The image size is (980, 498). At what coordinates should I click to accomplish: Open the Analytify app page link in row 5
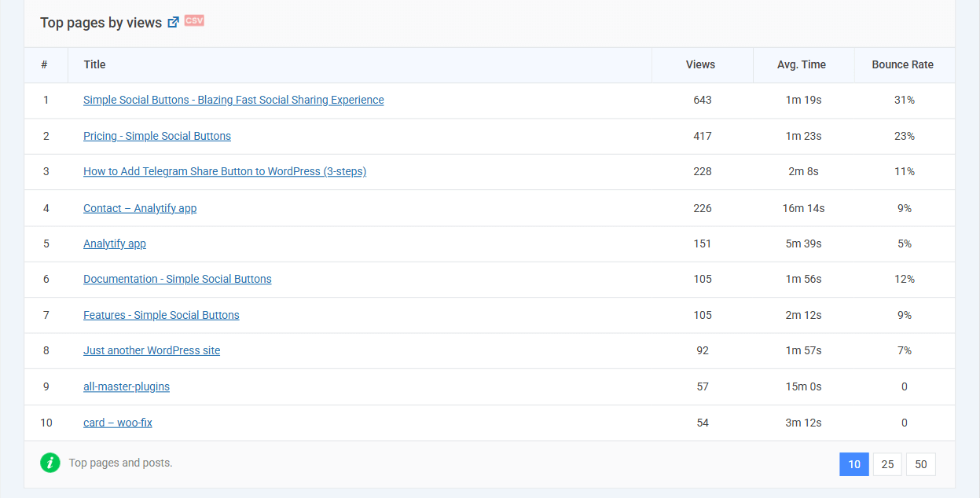click(115, 244)
